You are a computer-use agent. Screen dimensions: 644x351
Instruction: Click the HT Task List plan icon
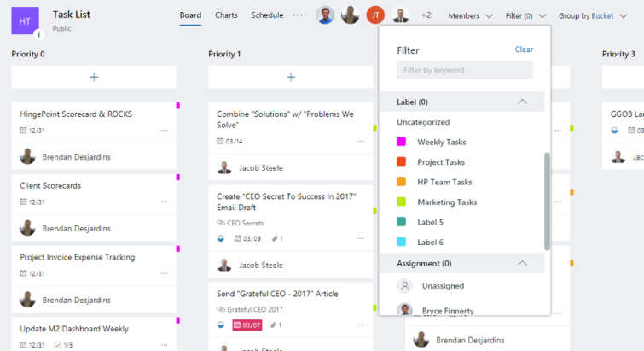pos(25,20)
